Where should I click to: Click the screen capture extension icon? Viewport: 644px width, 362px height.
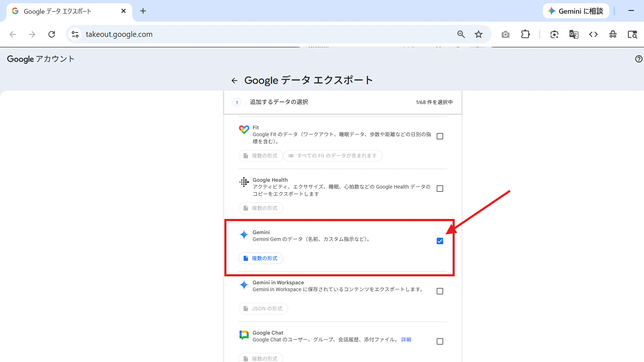[554, 34]
